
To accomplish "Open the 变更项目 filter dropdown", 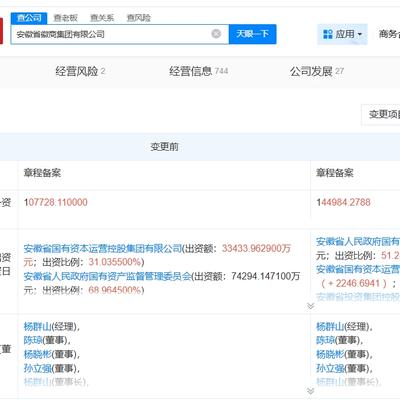I will pyautogui.click(x=381, y=114).
